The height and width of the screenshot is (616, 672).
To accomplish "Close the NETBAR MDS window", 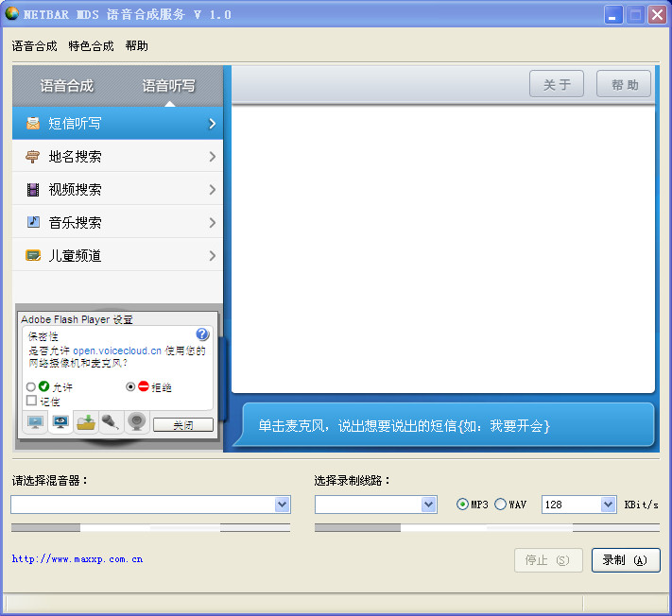I will click(657, 15).
